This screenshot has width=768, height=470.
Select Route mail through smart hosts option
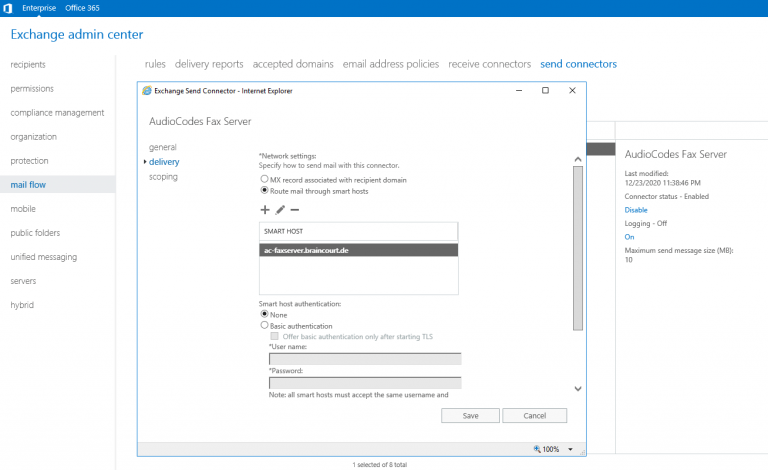(x=264, y=190)
